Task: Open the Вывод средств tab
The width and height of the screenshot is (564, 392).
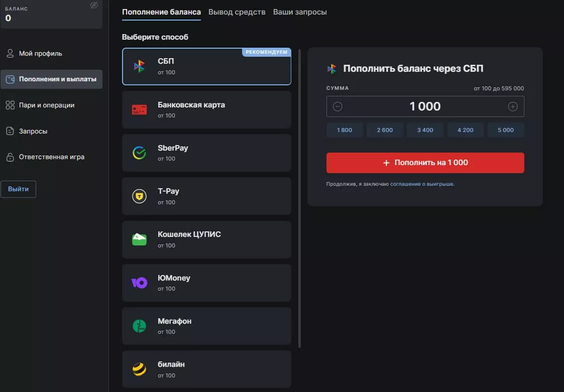Action: (x=237, y=12)
